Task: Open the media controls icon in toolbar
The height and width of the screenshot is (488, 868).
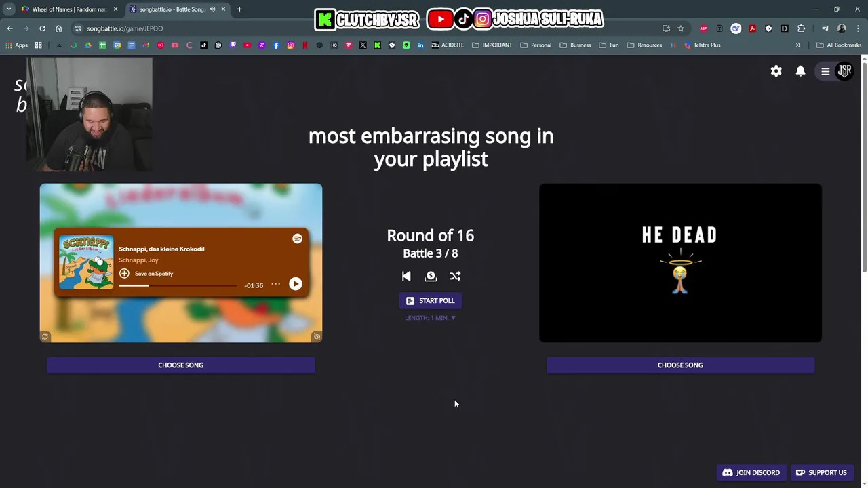Action: click(825, 28)
